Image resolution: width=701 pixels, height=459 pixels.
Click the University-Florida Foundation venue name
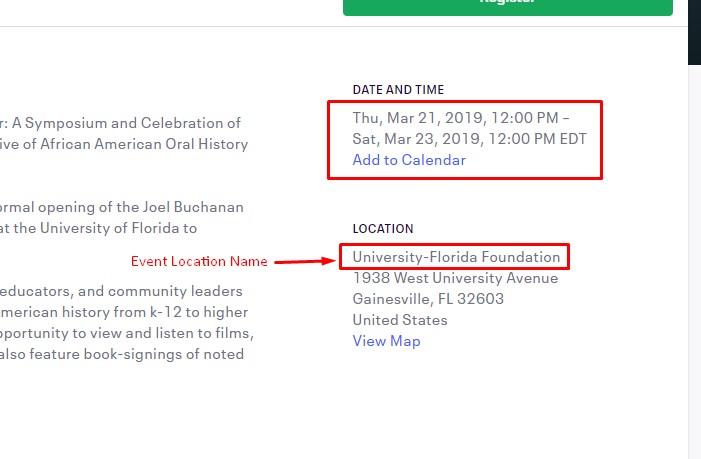(456, 257)
